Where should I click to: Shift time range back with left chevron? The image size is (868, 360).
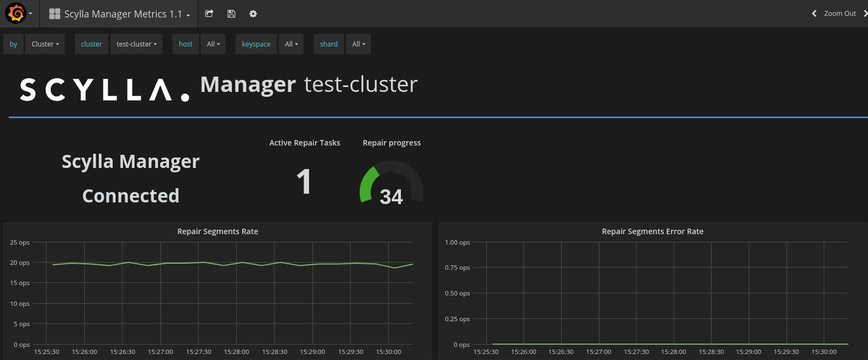pyautogui.click(x=814, y=14)
